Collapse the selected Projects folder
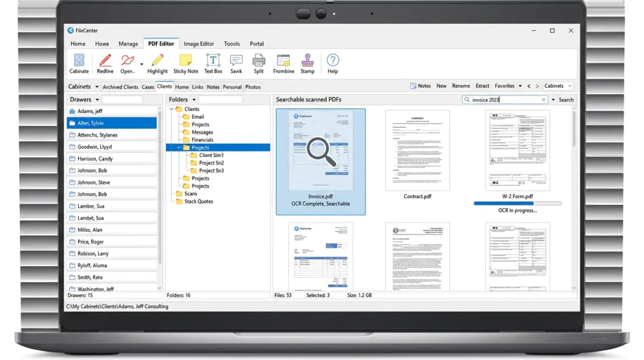 click(x=179, y=147)
